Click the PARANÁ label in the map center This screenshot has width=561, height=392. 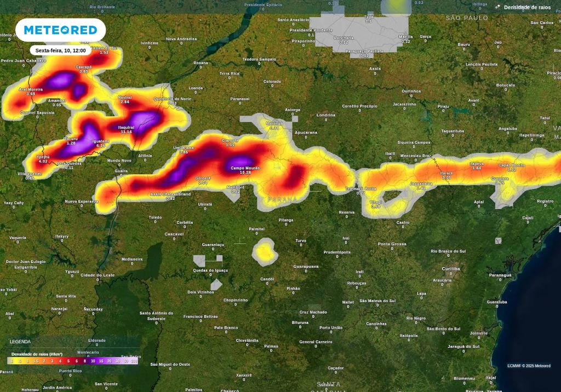click(282, 199)
